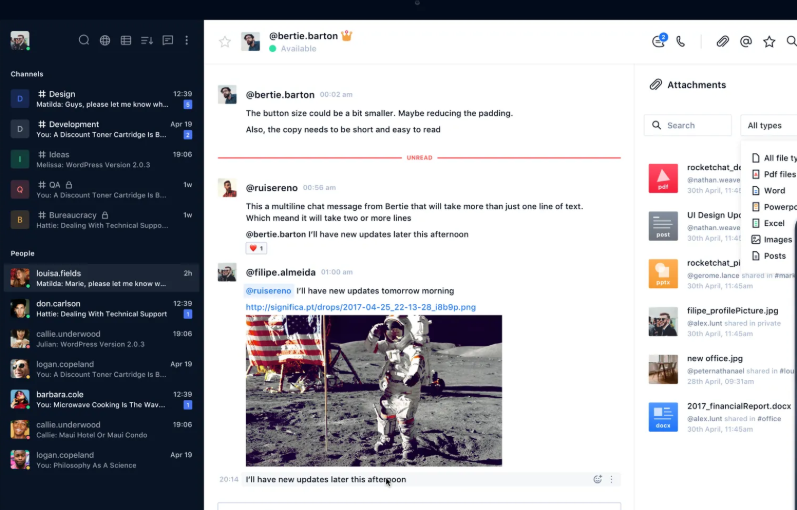
Task: Open the rocketchat pdf attachment icon
Action: [663, 178]
